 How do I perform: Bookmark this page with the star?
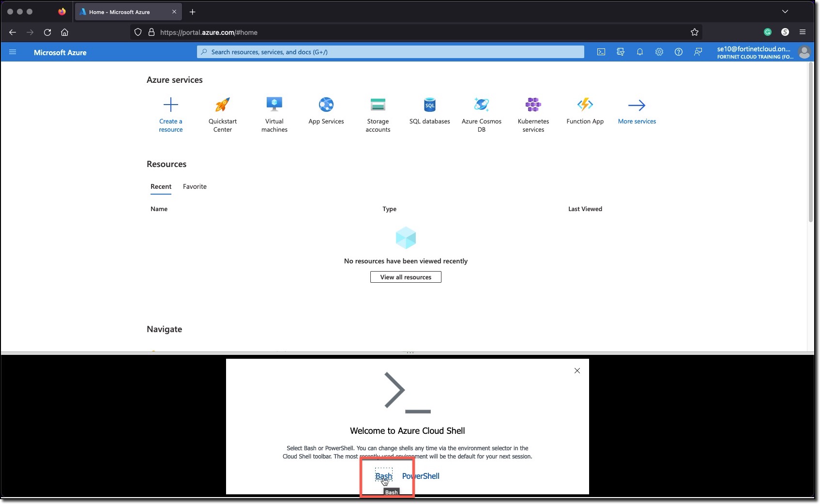[x=695, y=32]
